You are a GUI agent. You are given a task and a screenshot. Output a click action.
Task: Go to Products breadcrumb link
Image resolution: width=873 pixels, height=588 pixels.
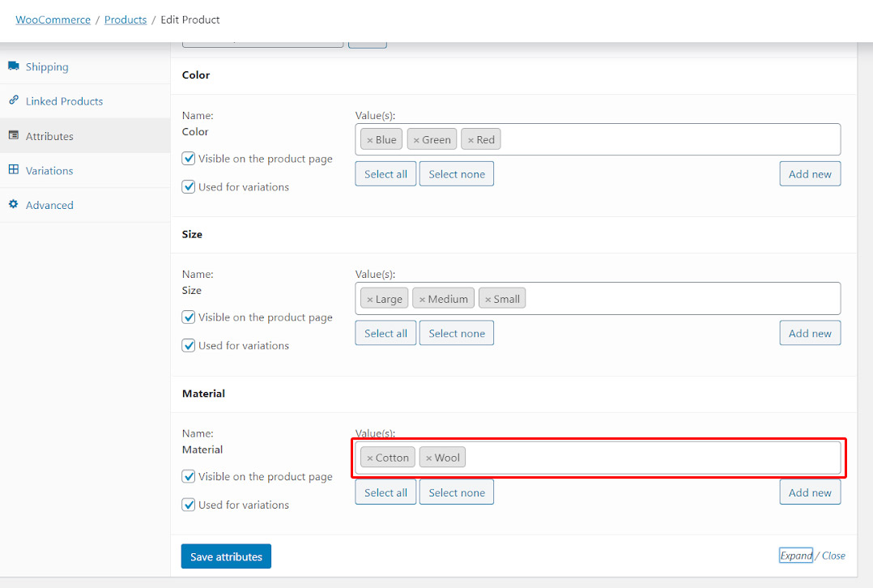[x=126, y=19]
